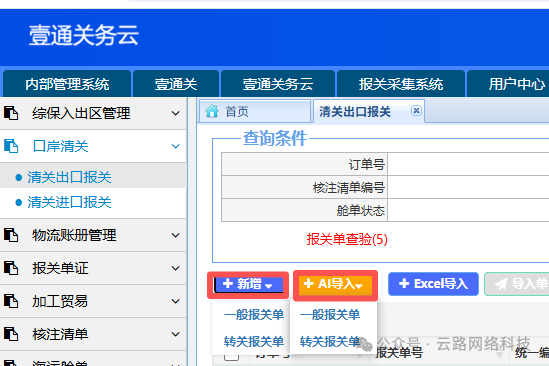Screen dimensions: 549x366
Task: Click the 壹通关务云 header title
Action: tap(84, 35)
